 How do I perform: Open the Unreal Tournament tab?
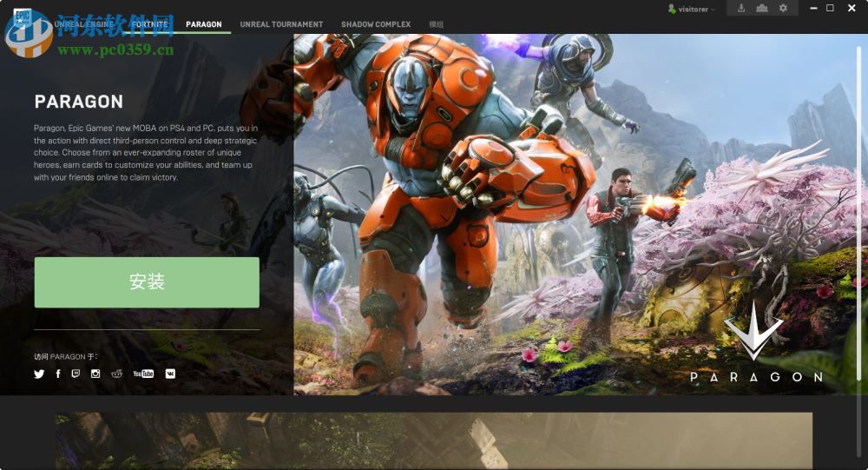point(281,24)
